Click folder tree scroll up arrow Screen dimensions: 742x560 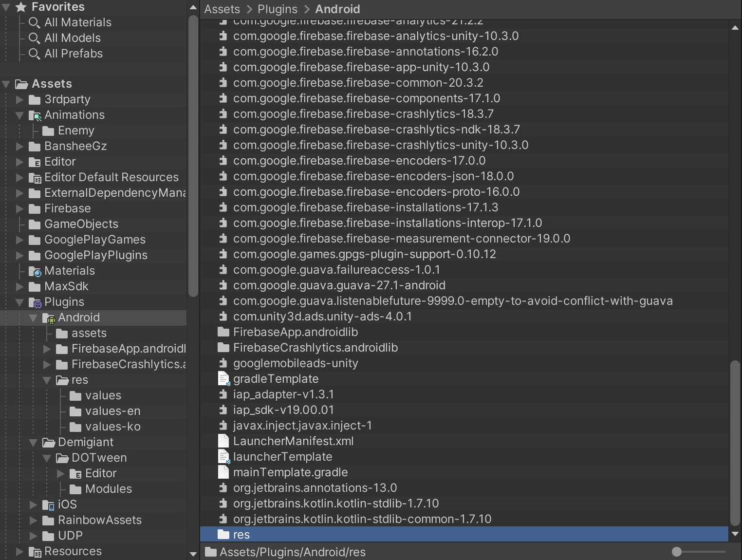tap(193, 7)
